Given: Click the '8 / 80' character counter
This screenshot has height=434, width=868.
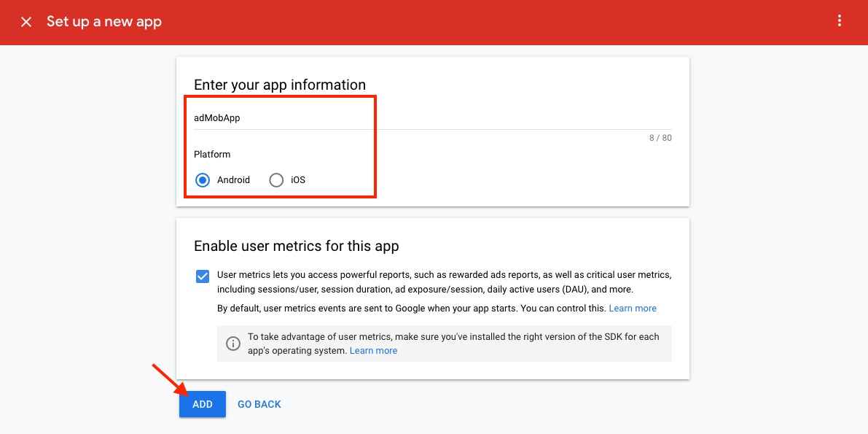Looking at the screenshot, I should pyautogui.click(x=660, y=138).
